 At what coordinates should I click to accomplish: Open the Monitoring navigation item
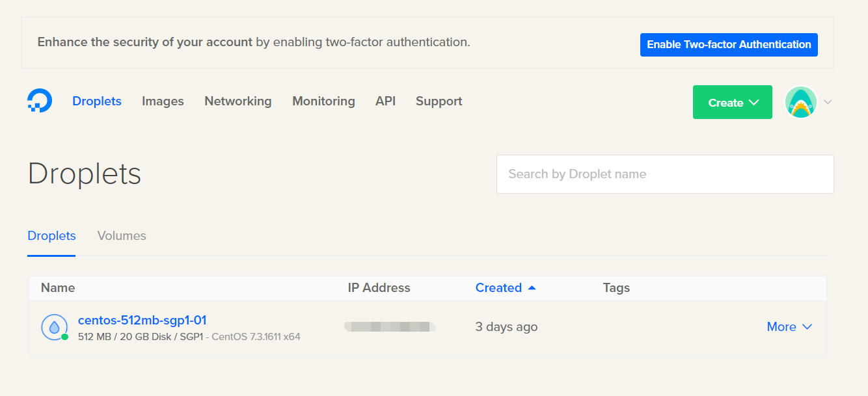coord(323,101)
